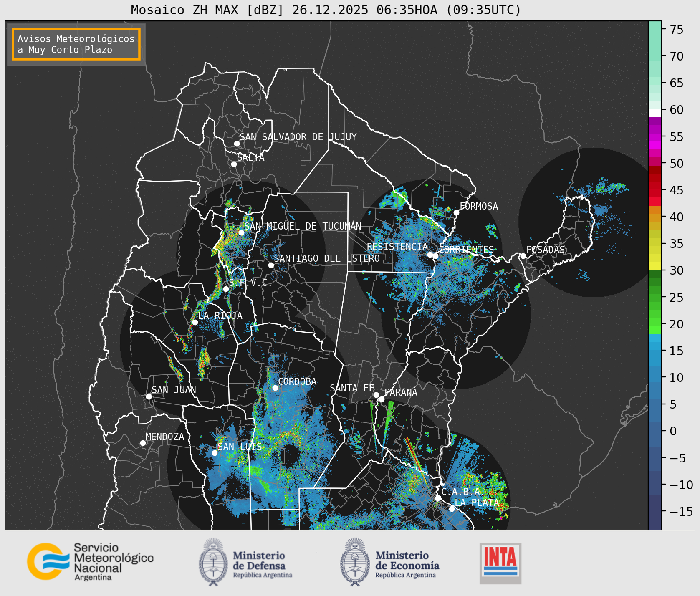Click the magenta 55 dBZ color band
The image size is (700, 596).
[x=655, y=138]
